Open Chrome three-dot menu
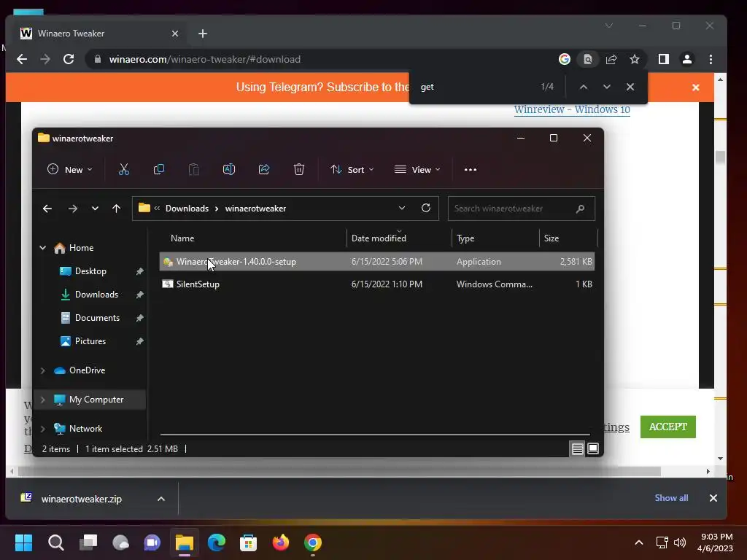The width and height of the screenshot is (747, 560). [711, 59]
